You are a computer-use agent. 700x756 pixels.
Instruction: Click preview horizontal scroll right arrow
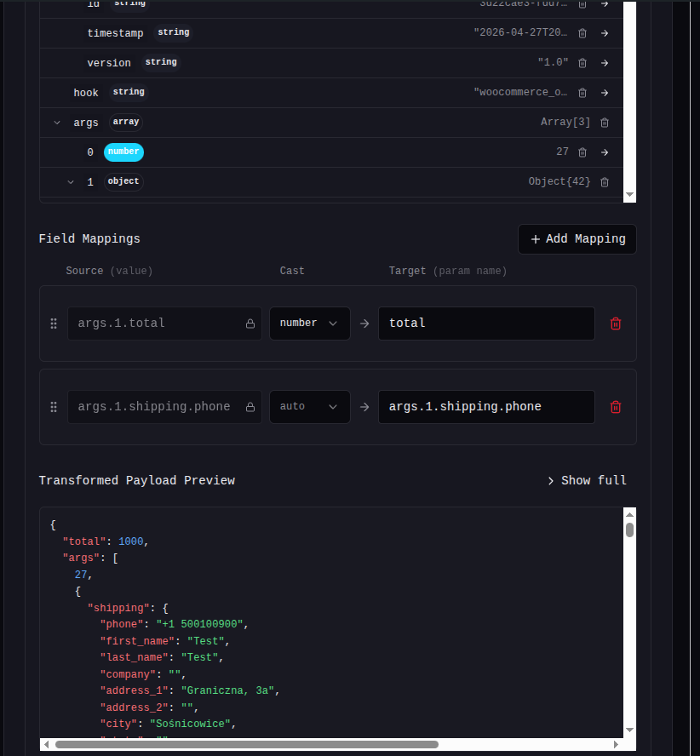click(x=616, y=744)
